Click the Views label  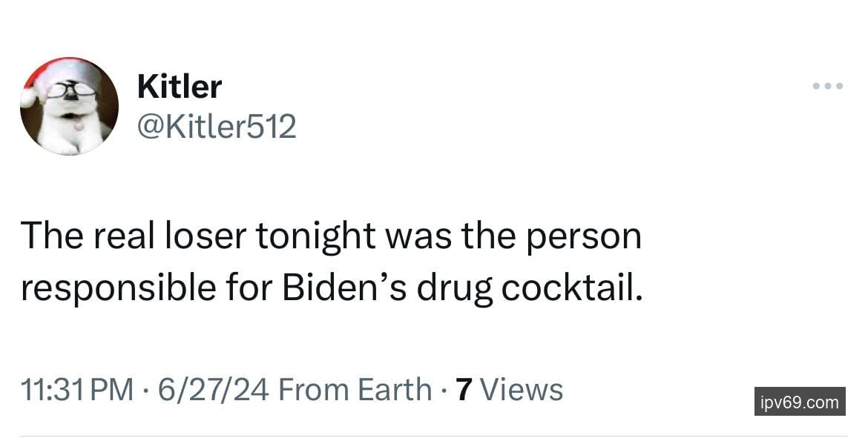click(522, 389)
